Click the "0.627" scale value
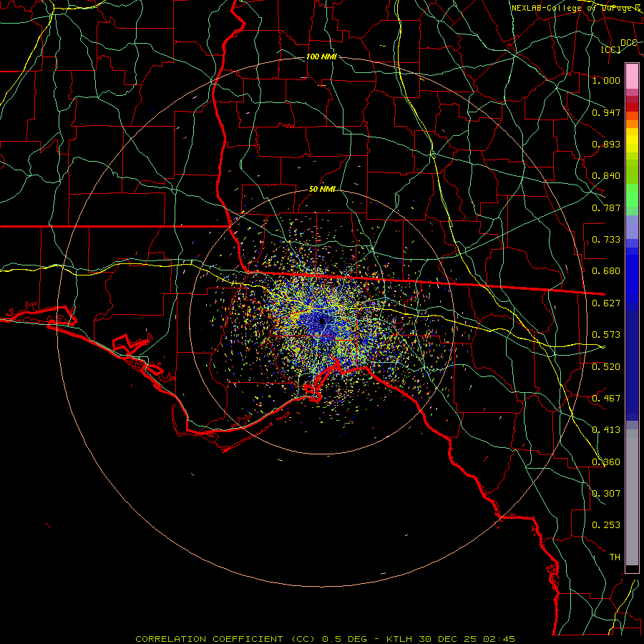The image size is (644, 644). 606,303
